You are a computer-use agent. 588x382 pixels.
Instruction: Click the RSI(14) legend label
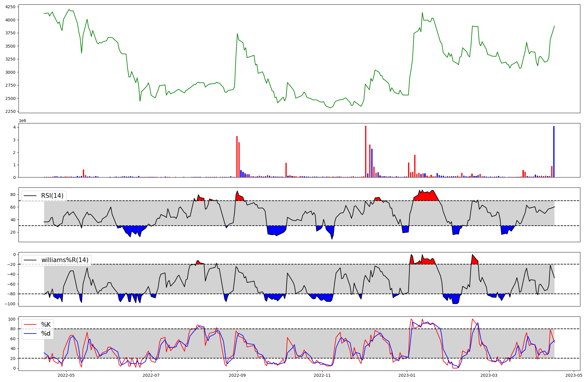click(52, 196)
